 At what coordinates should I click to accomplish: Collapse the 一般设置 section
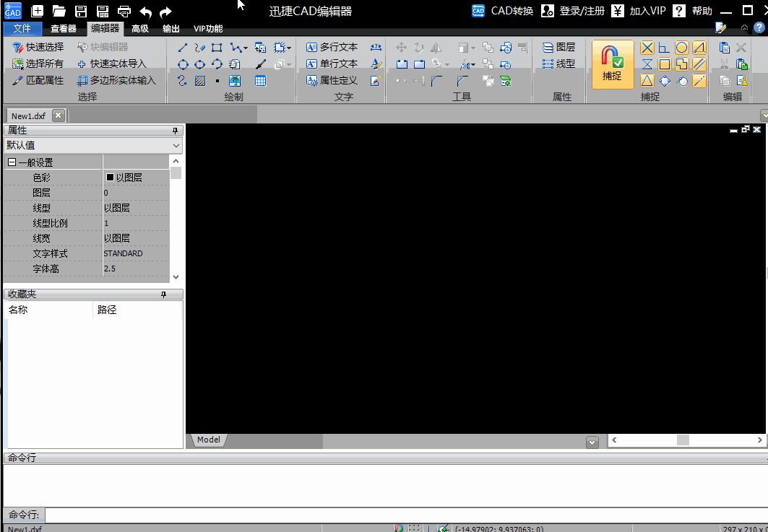point(12,162)
